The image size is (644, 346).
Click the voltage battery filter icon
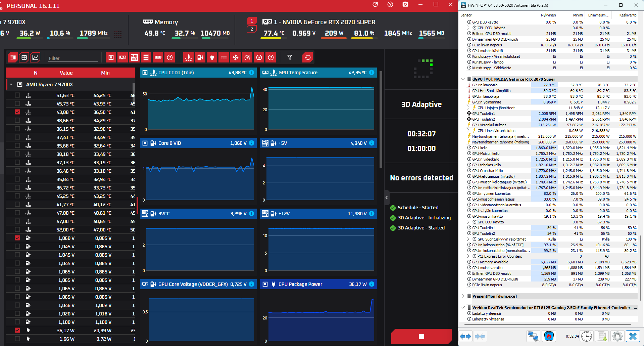(x=200, y=57)
